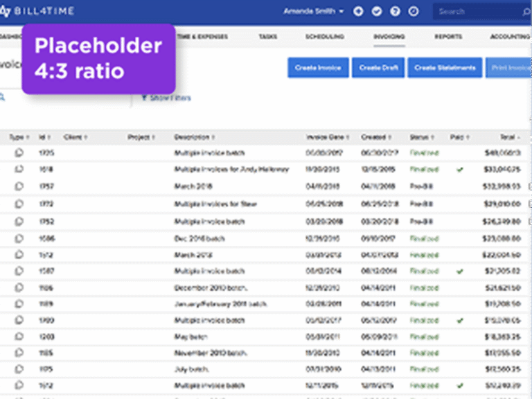Click the Create Draft button
Image resolution: width=532 pixels, height=399 pixels.
[378, 67]
